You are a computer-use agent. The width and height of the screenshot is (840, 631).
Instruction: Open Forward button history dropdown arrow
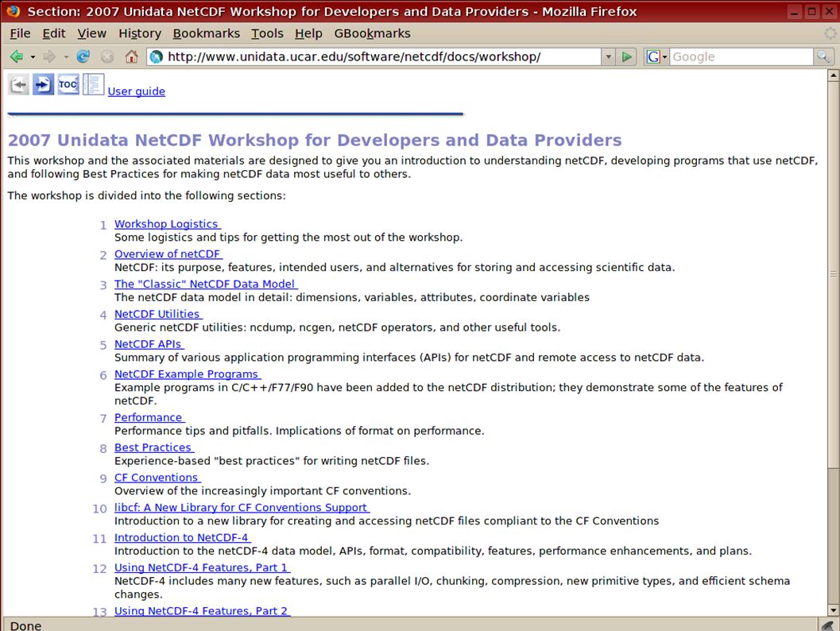[66, 56]
